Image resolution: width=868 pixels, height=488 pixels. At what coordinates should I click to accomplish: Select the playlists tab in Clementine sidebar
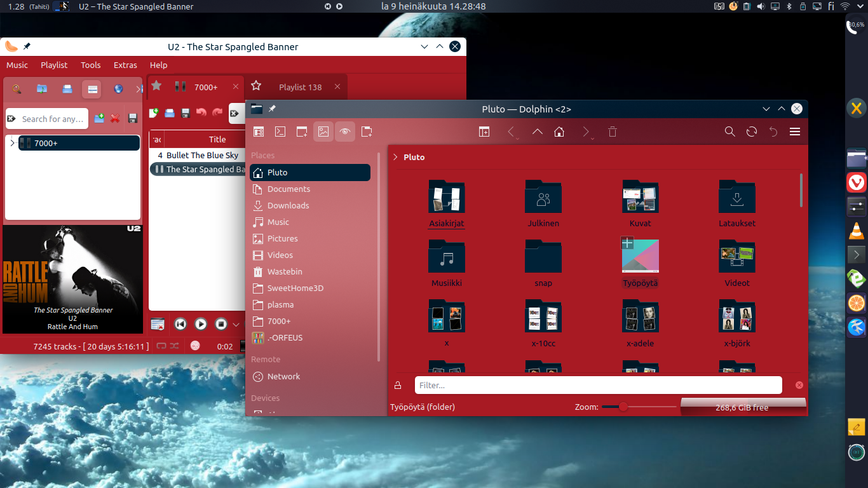[x=92, y=89]
